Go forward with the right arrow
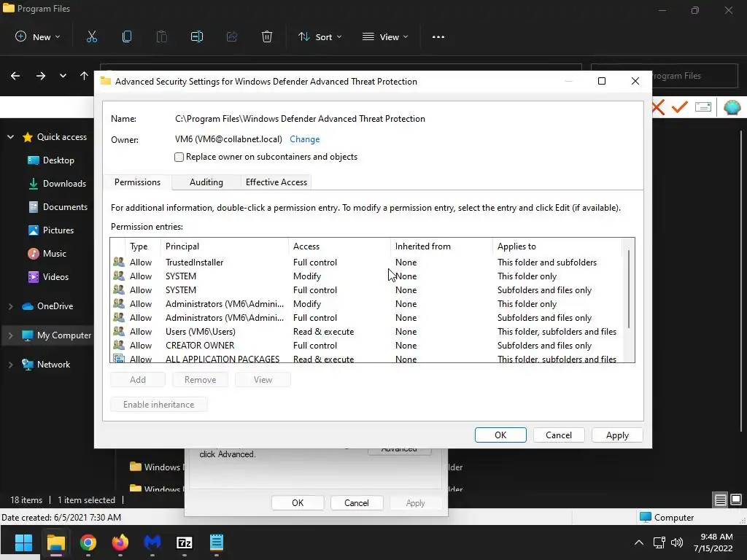747x560 pixels. pos(41,76)
